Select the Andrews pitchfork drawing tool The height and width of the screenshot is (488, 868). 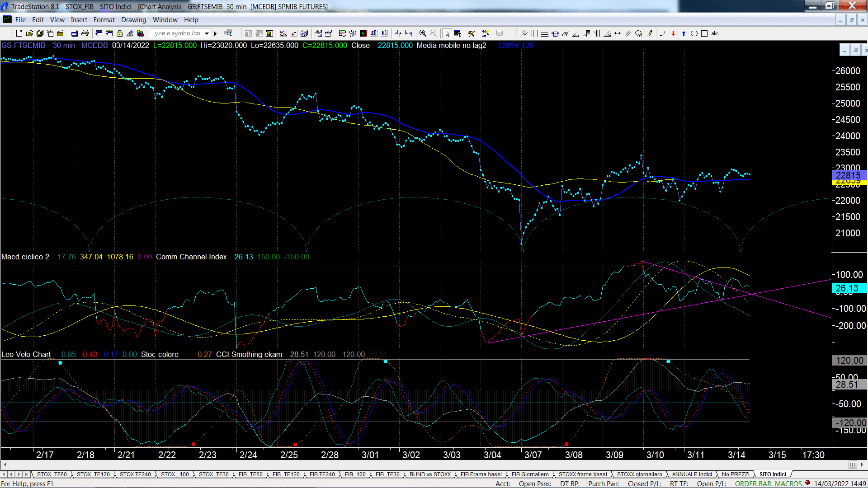524,33
